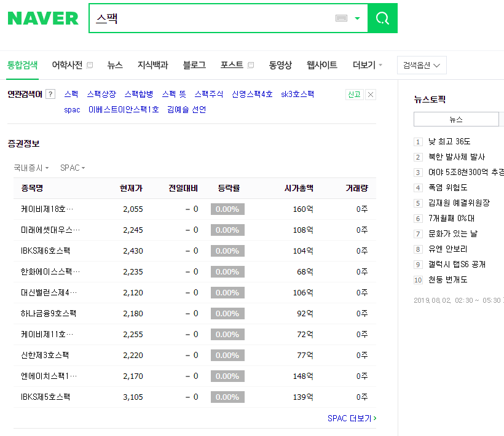Switch to the 지식백과 tab
The width and height of the screenshot is (504, 436).
click(153, 65)
